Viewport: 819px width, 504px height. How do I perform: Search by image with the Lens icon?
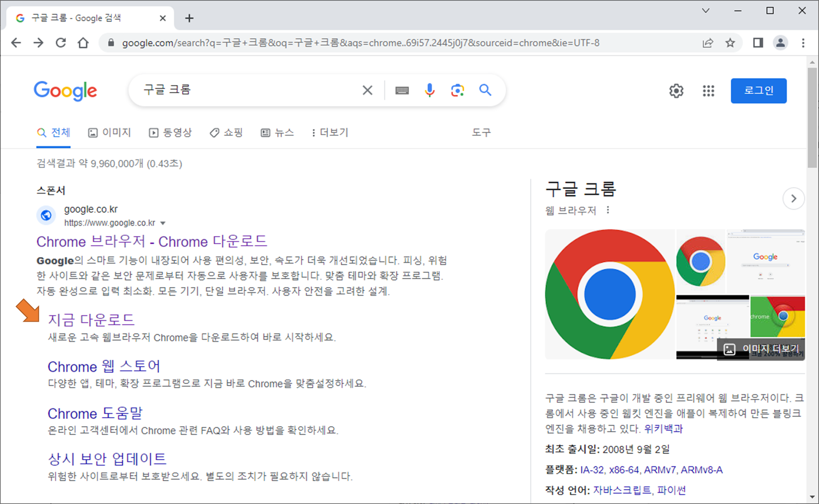click(x=457, y=90)
